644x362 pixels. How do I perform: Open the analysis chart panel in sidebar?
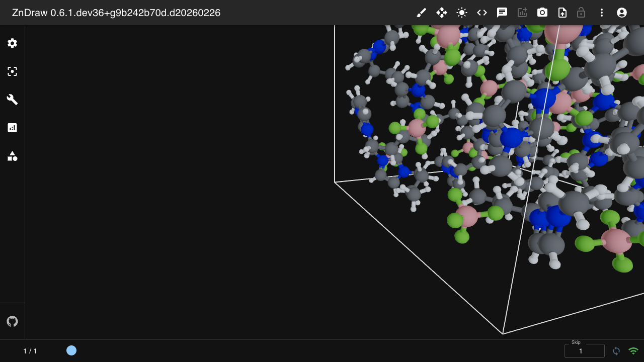13,128
